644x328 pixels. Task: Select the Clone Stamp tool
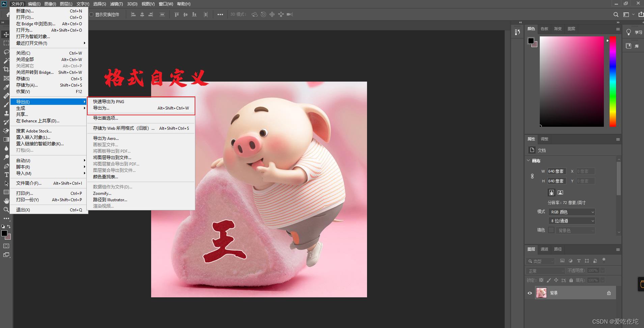coord(6,113)
